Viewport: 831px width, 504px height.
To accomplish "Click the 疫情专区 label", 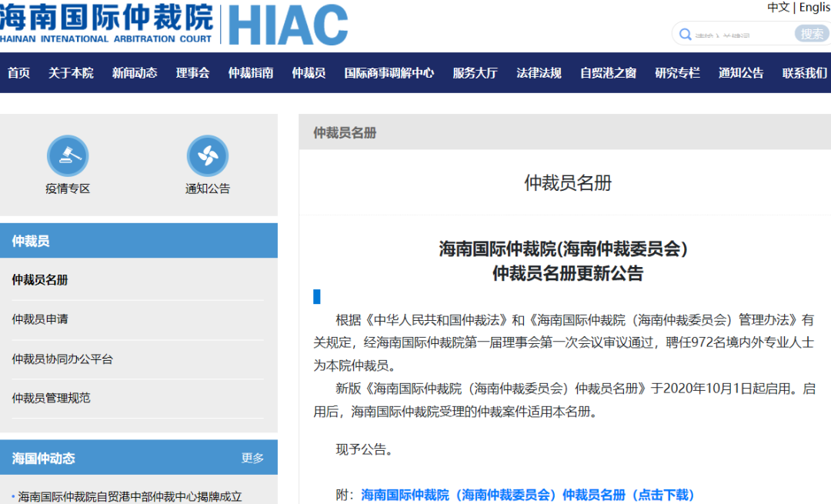I will coord(68,189).
